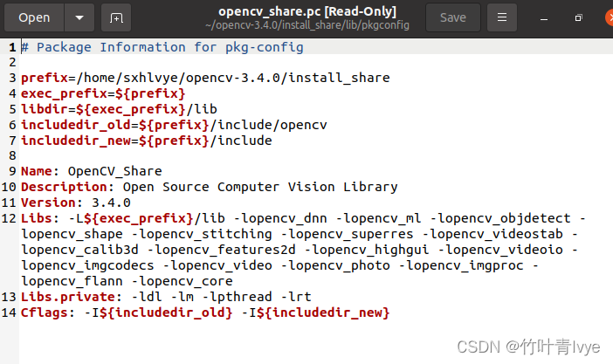Restore the gedit window size
Screen dimensions: 613x364
pyautogui.click(x=578, y=18)
